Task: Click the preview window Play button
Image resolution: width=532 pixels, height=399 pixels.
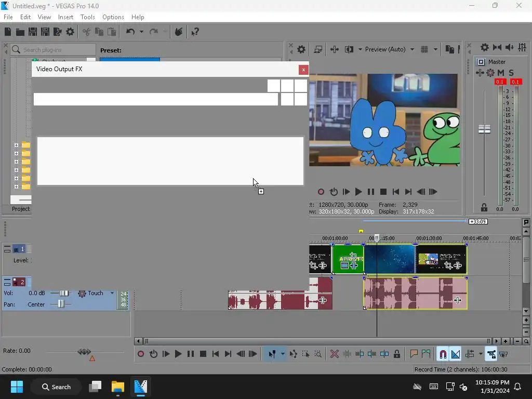Action: pos(358,192)
